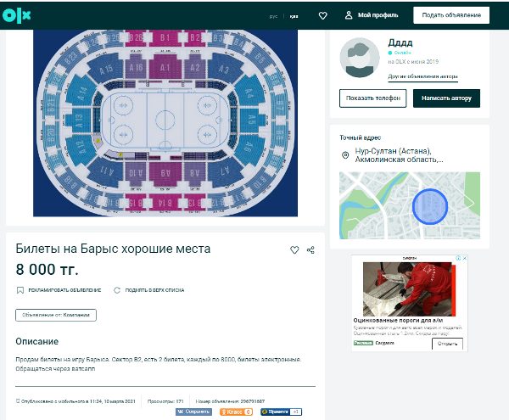This screenshot has width=509, height=420.
Task: Add this listing to favorites with heart
Action: pyautogui.click(x=294, y=249)
